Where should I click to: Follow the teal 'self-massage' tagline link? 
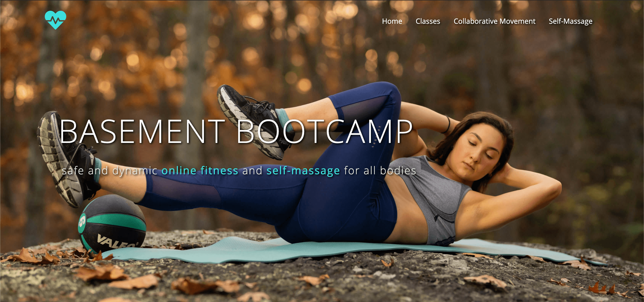303,171
